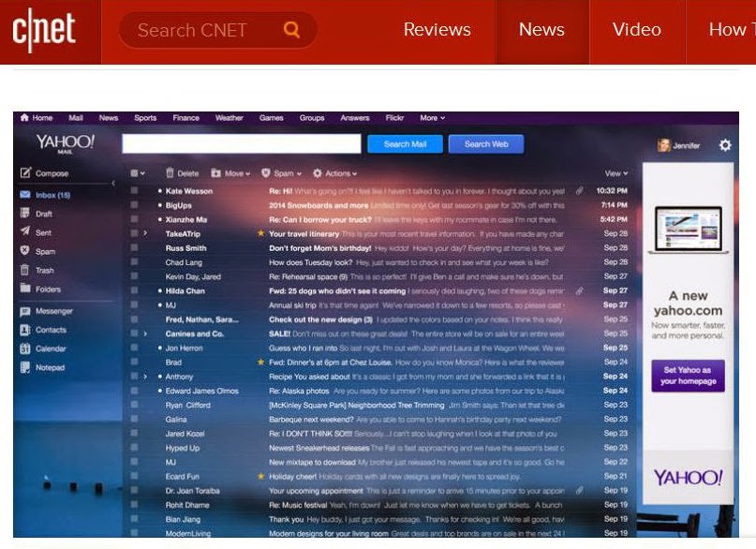Click the CNET logo
756x549 pixels.
44,30
